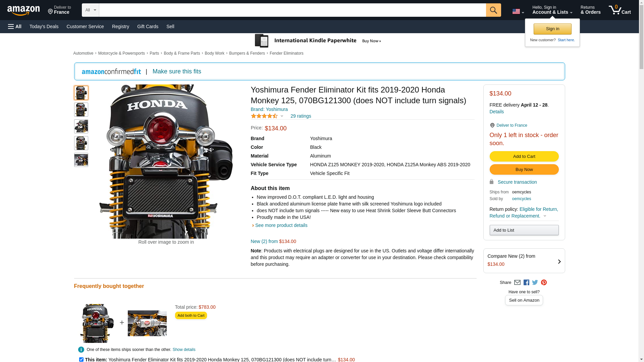The width and height of the screenshot is (644, 362).
Task: Click the Amazon logo
Action: (x=23, y=11)
